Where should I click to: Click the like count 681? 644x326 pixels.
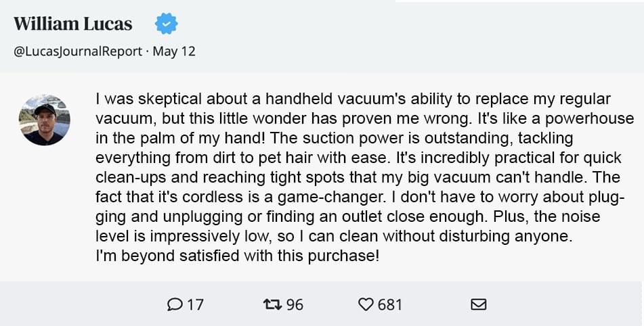pos(390,304)
